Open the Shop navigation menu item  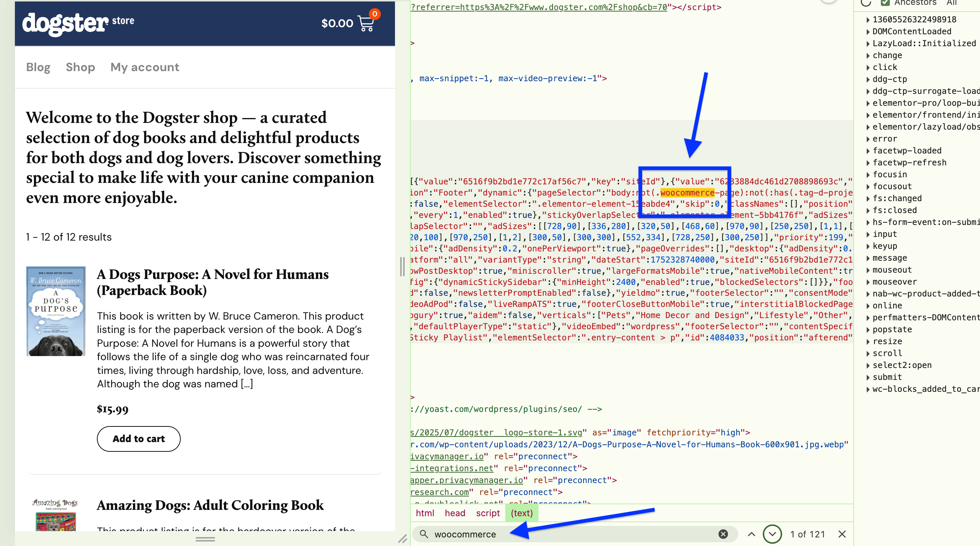pyautogui.click(x=80, y=67)
